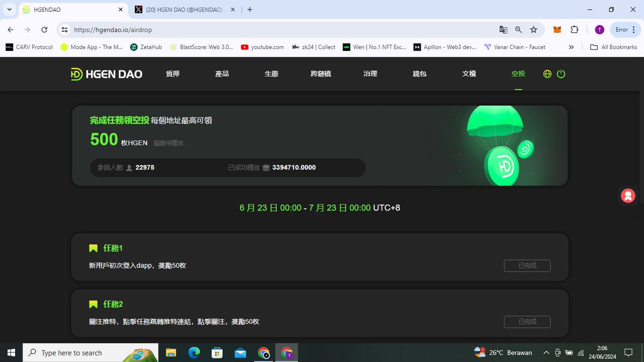
Task: Click the site information icon
Action: (x=64, y=30)
